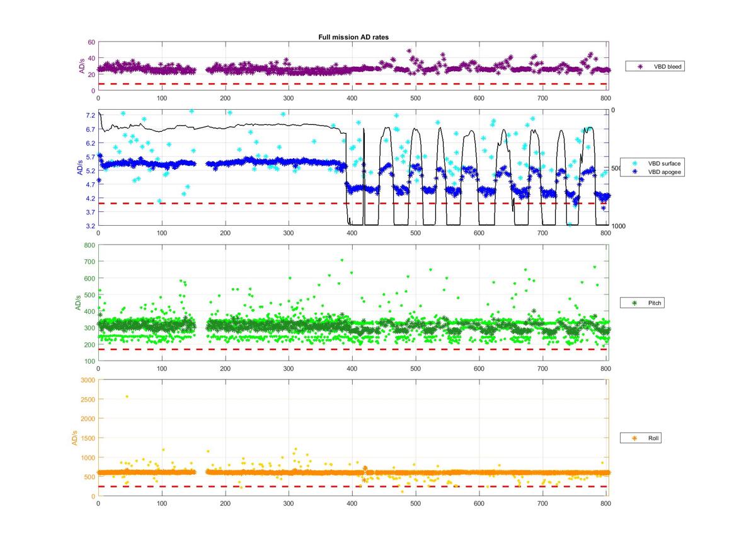Screen dimensions: 756x558
Task: Click the 3.2 y-axis tick label
Action: (x=89, y=226)
